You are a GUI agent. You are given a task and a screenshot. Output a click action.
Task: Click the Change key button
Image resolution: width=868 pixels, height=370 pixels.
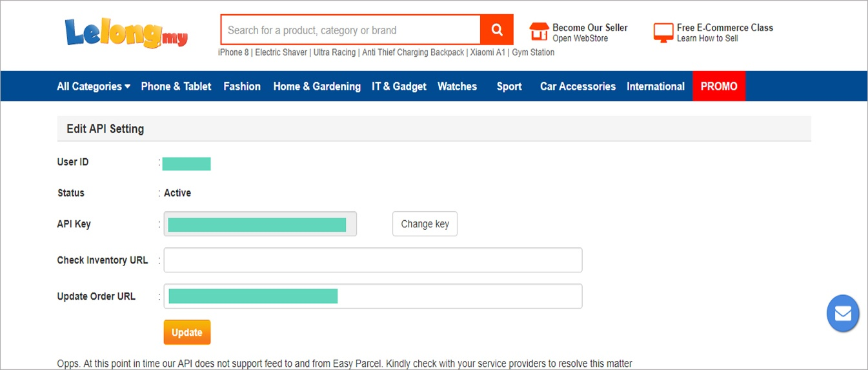point(425,224)
